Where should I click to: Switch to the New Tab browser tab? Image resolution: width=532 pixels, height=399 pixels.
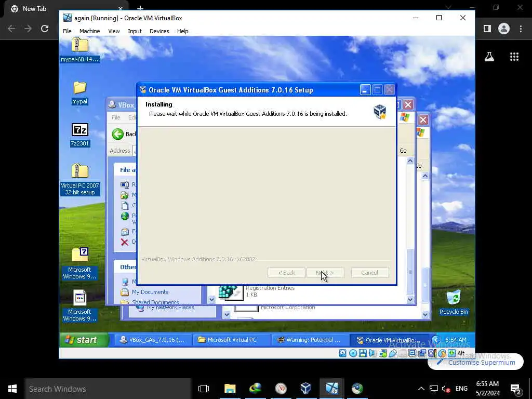(x=64, y=9)
